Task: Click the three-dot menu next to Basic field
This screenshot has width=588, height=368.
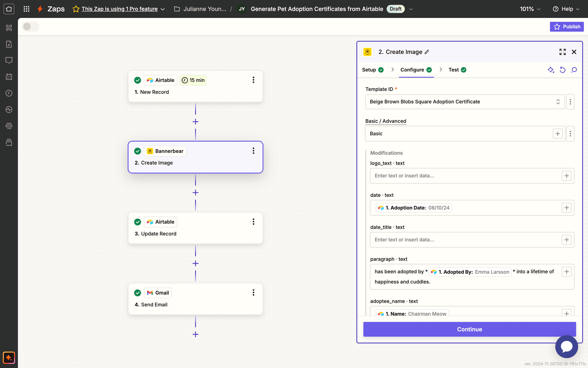Action: pos(570,134)
